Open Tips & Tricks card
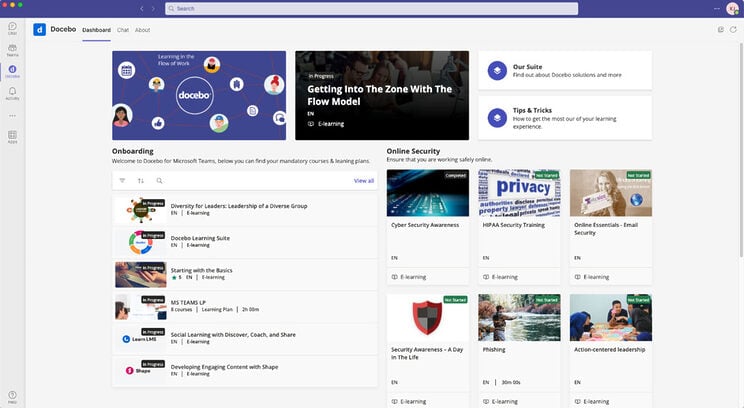Viewport: 744px width, 408px height. (x=565, y=118)
